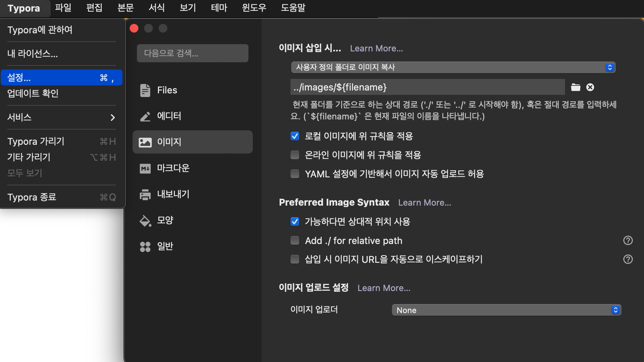Enable Add ./ for relative path checkbox
The width and height of the screenshot is (644, 362).
(295, 240)
